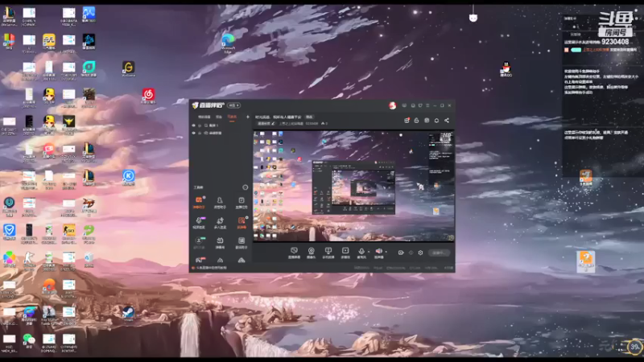The image size is (644, 362).
Task: Switch to the first scene tab
Action: pos(204,117)
